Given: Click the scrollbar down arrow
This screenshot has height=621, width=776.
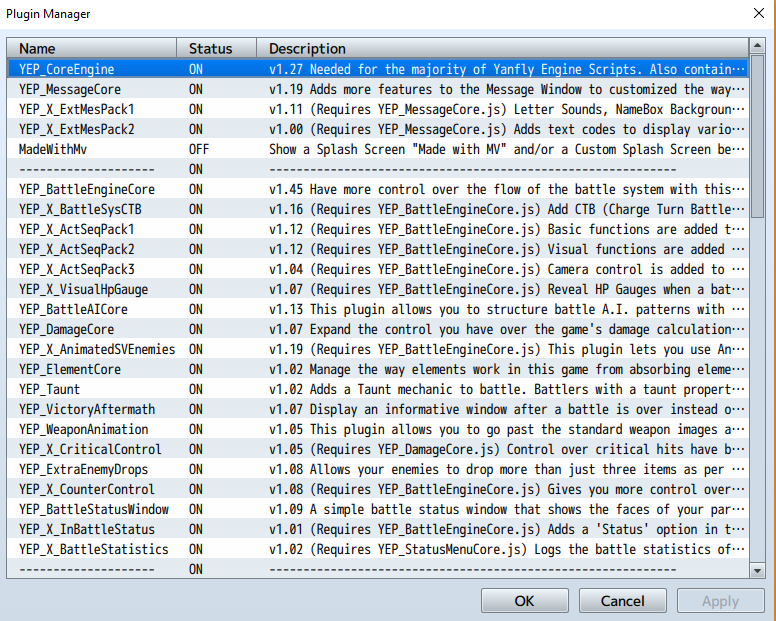Looking at the screenshot, I should 757,571.
